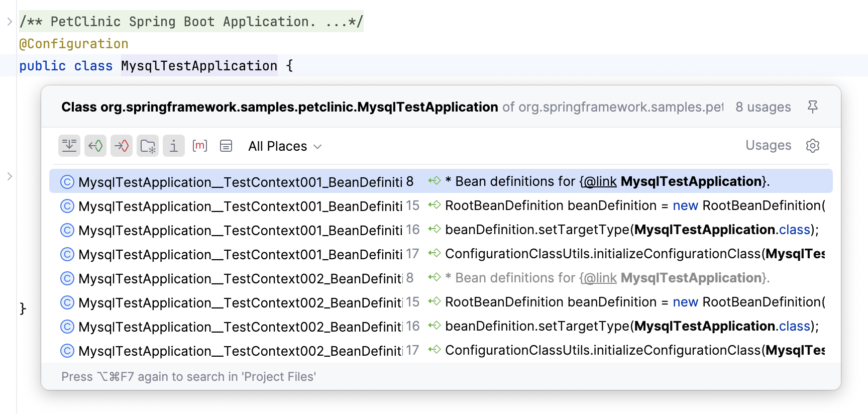Open the All Places scope dropdown
The width and height of the screenshot is (868, 414).
tap(284, 146)
